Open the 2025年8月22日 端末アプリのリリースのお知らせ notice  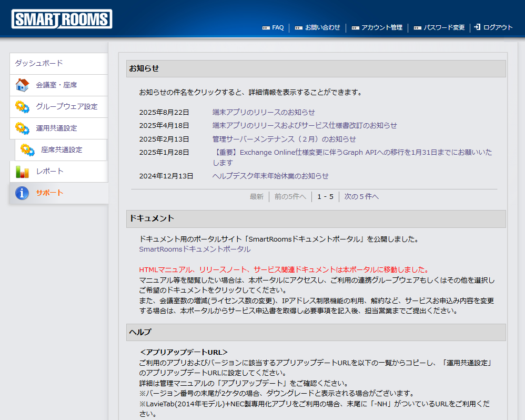(264, 112)
